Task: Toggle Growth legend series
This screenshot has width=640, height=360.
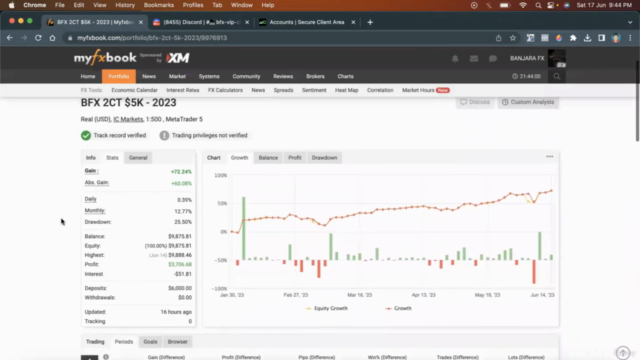Action: (398, 308)
